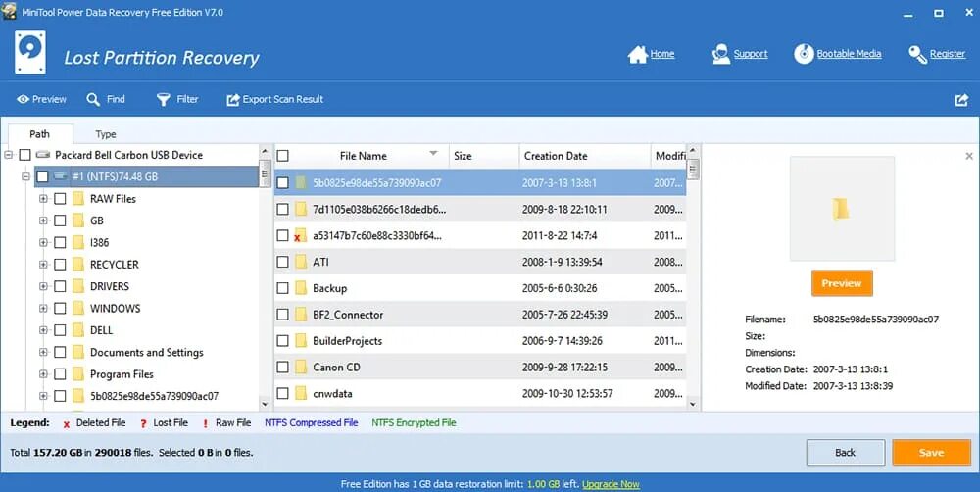
Task: Click the share icon at toolbar right
Action: point(962,99)
